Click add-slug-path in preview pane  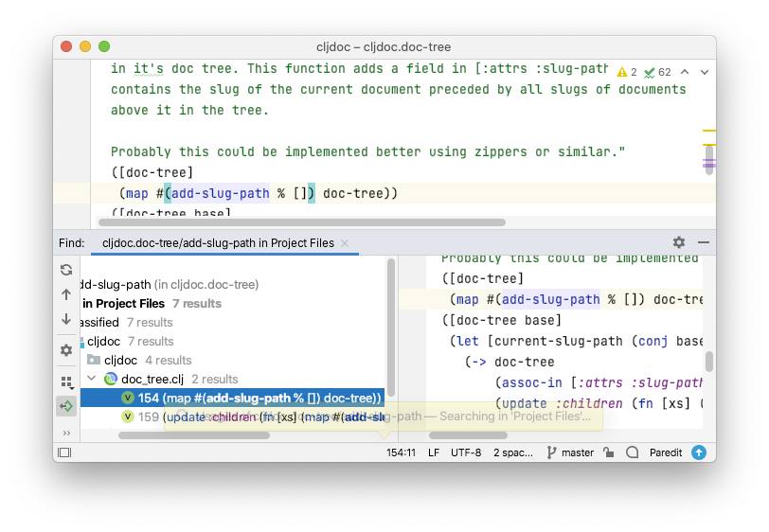click(551, 299)
